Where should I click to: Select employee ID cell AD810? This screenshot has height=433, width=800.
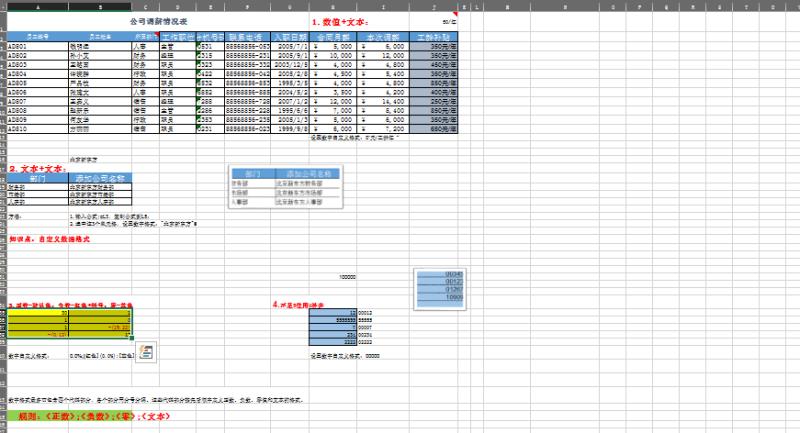[x=38, y=129]
